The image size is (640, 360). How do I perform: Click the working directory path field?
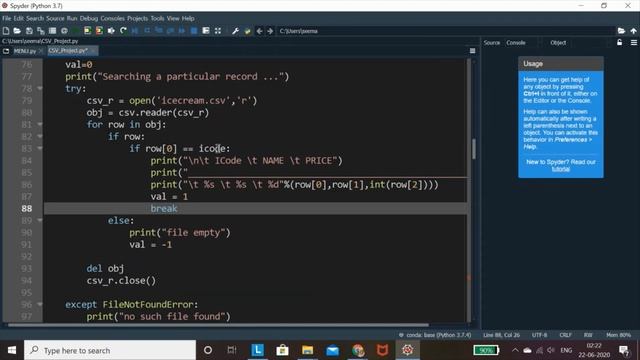[x=446, y=31]
